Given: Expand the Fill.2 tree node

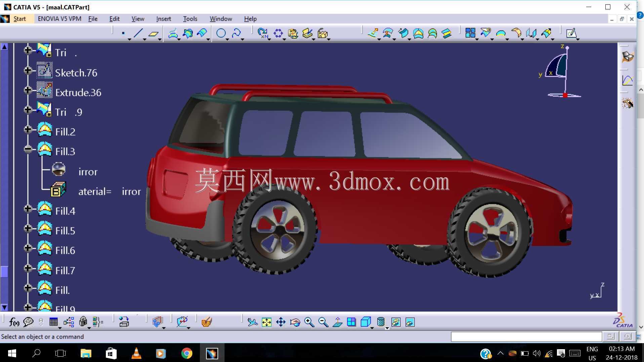Looking at the screenshot, I should point(28,130).
